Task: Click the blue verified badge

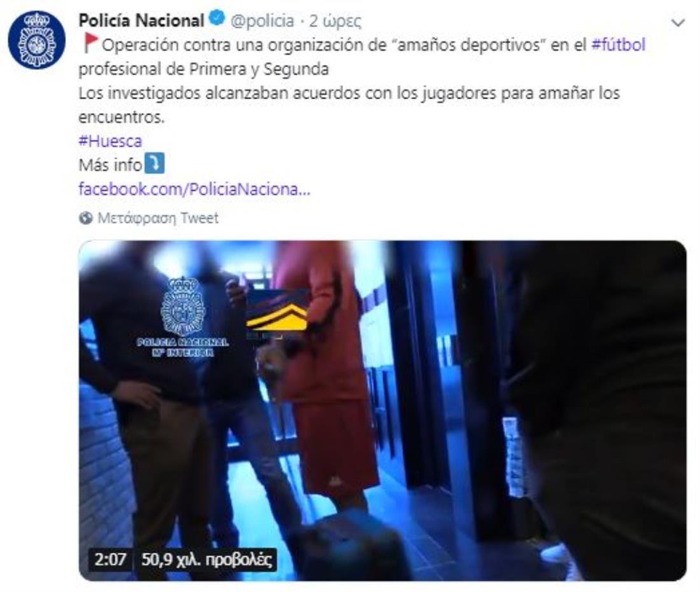Action: [x=217, y=19]
